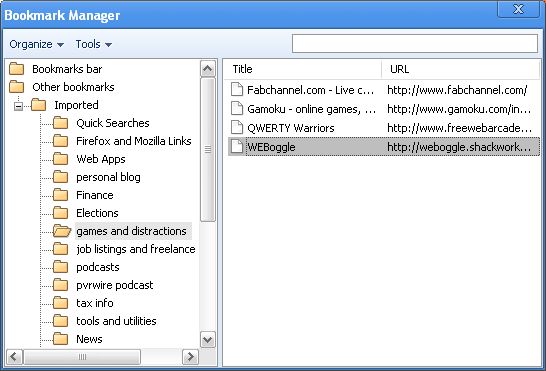Click the open games and distractions folder icon
This screenshot has height=371, width=546.
(x=62, y=231)
